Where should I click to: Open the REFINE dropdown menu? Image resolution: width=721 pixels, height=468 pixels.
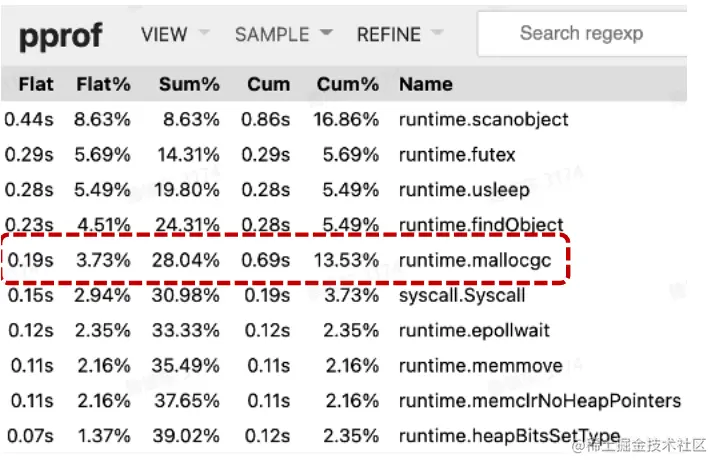pos(399,34)
